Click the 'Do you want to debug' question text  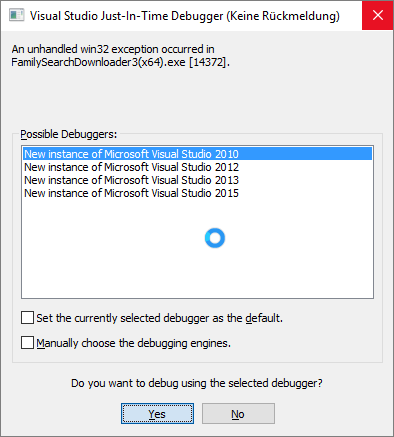click(x=197, y=383)
